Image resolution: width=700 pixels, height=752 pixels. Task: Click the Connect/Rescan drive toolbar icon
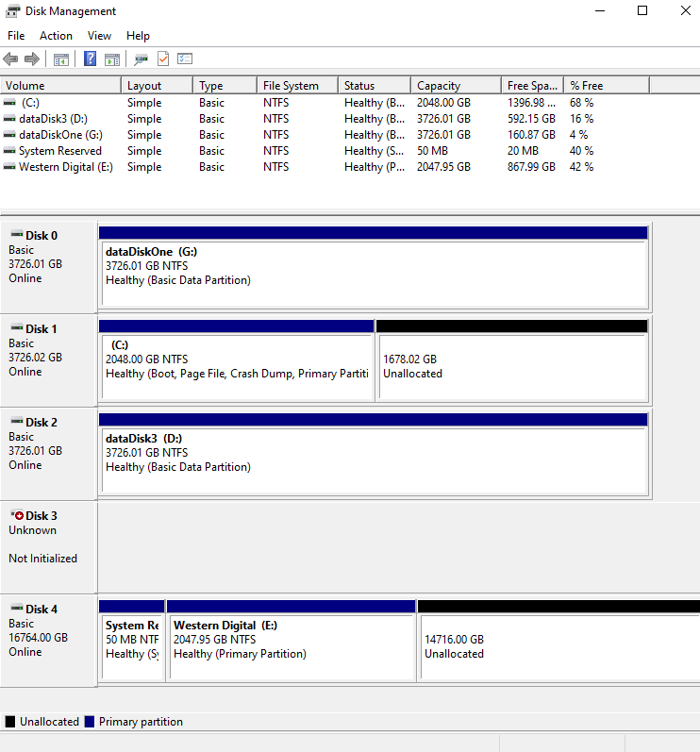click(x=141, y=59)
